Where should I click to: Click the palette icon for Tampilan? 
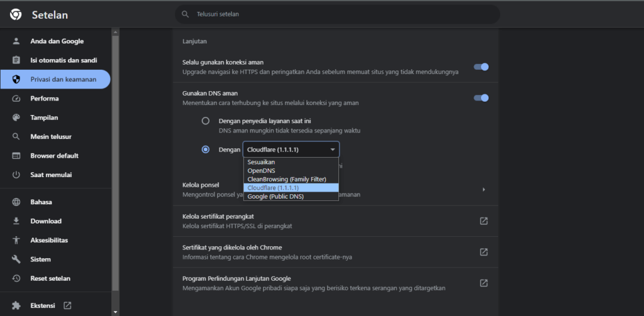coord(16,117)
